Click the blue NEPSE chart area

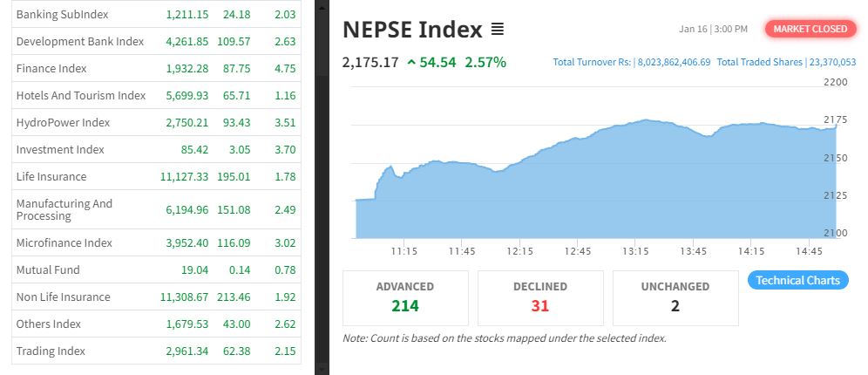[x=593, y=192]
